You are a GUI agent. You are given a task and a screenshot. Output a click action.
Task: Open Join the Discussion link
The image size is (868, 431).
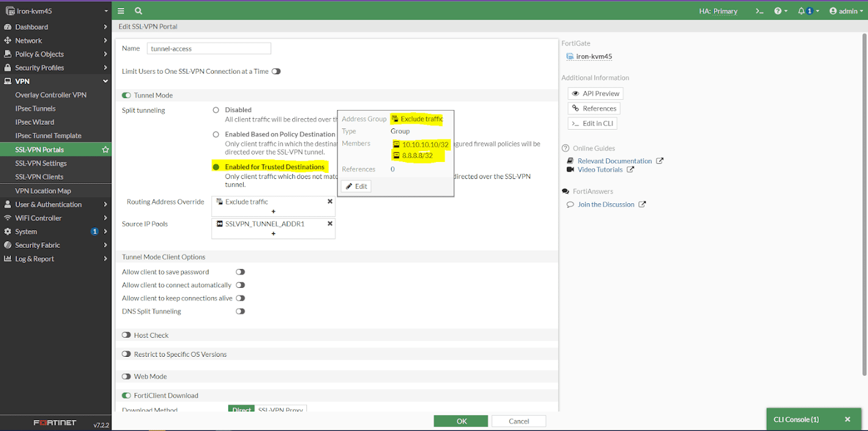(606, 205)
